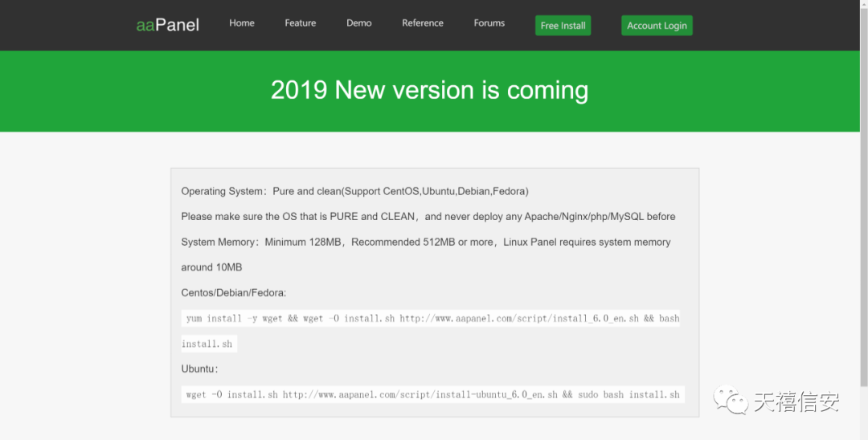This screenshot has width=868, height=440.
Task: Click the 'around 10MB' text
Action: (x=211, y=267)
